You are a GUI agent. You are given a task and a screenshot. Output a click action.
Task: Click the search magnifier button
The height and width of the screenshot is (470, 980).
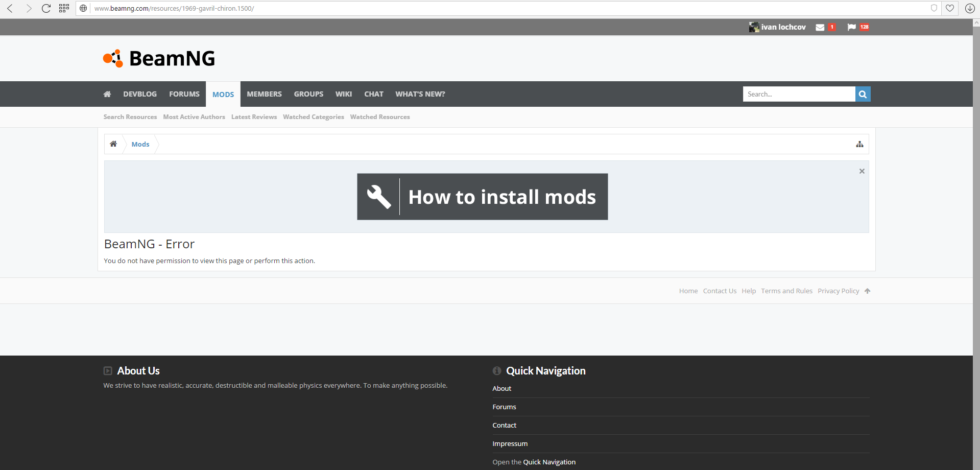(863, 94)
